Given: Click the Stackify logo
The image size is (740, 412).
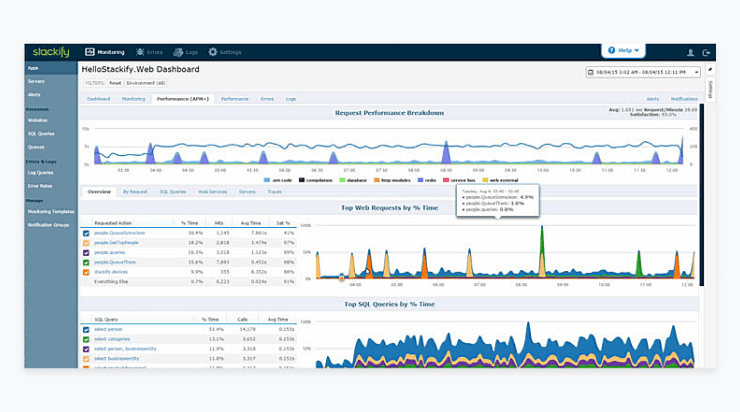Looking at the screenshot, I should 51,52.
